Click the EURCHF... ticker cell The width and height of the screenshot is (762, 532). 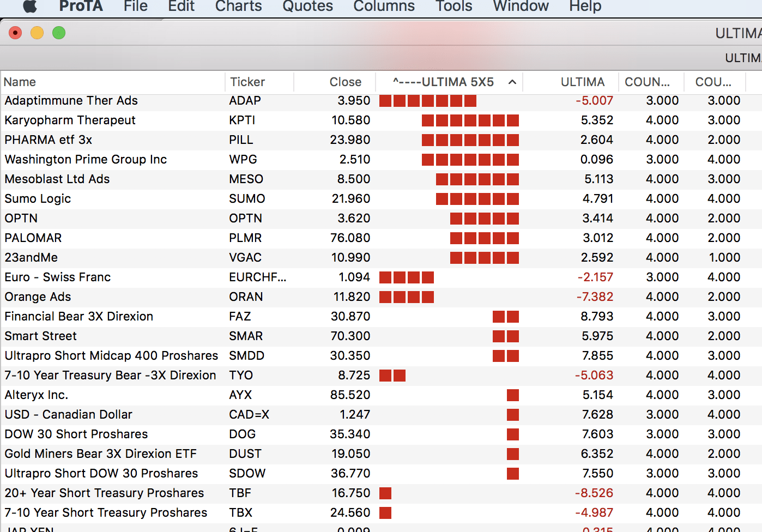(x=257, y=277)
